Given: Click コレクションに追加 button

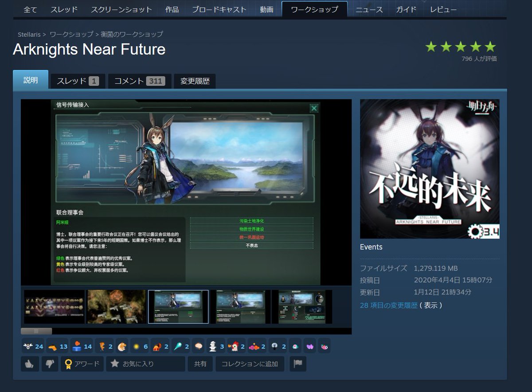Looking at the screenshot, I should (x=250, y=364).
